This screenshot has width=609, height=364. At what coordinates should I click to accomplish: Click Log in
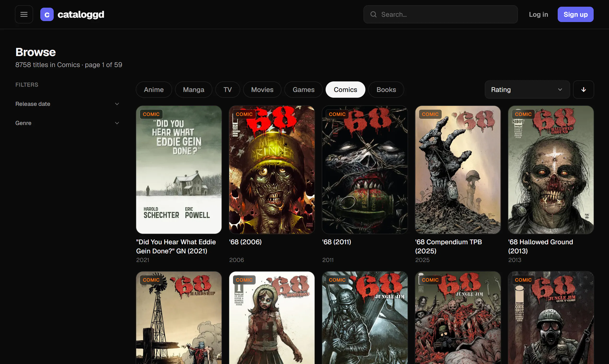(x=538, y=14)
